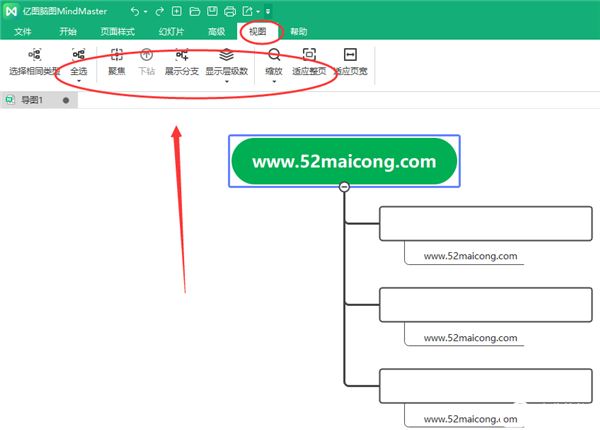This screenshot has width=600, height=430.
Task: Open a file via folder icon
Action: (195, 11)
